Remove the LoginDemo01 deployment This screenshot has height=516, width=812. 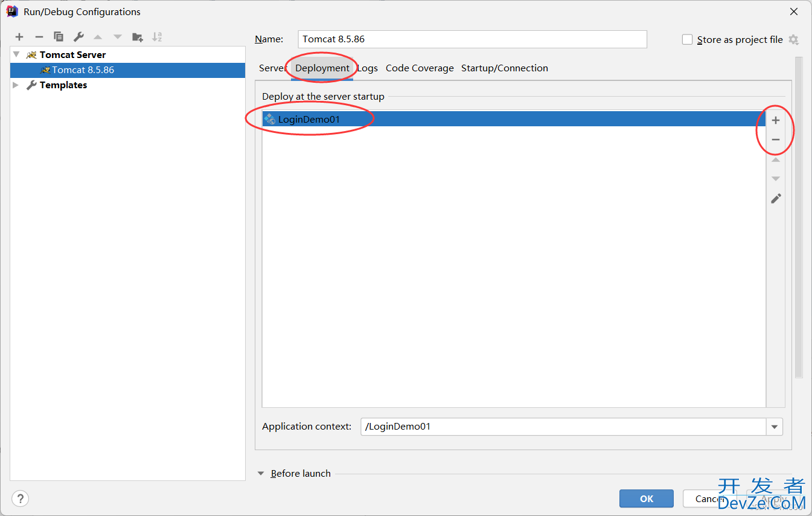click(x=776, y=140)
